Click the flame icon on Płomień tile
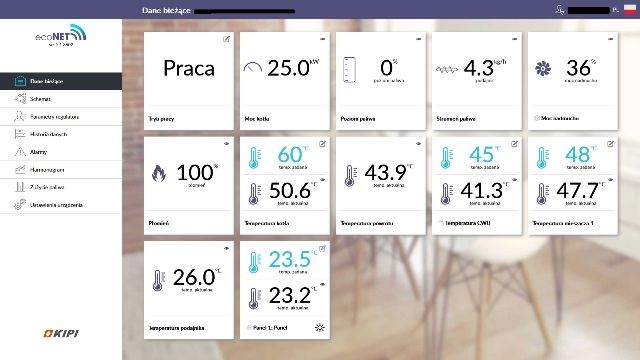The image size is (640, 360). point(159,173)
